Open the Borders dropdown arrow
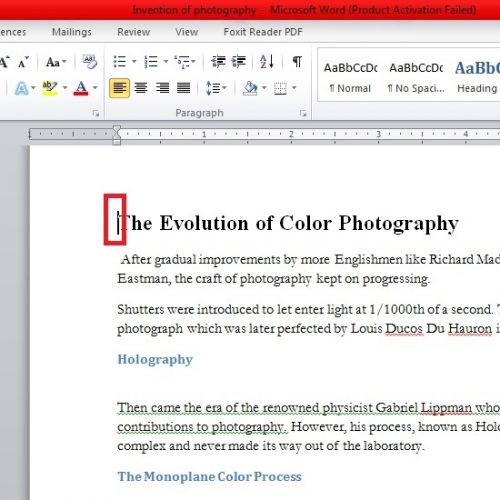This screenshot has height=500, width=500. [x=294, y=88]
